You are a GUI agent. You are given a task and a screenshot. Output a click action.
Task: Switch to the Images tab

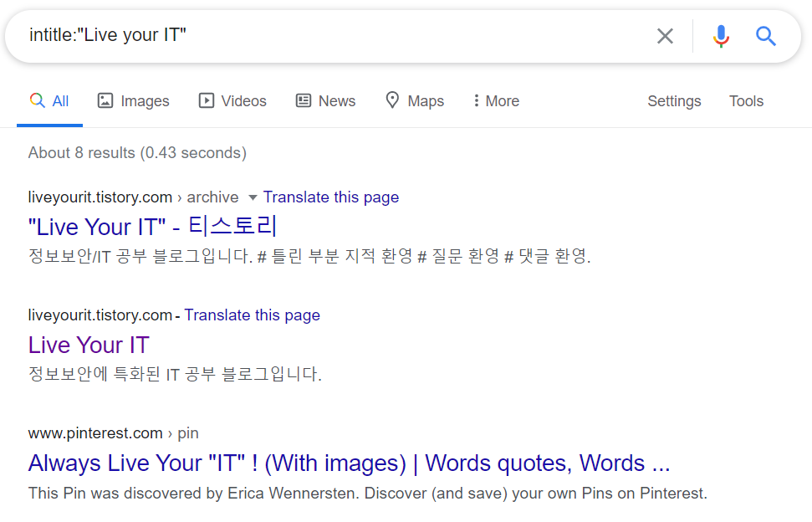pyautogui.click(x=134, y=101)
